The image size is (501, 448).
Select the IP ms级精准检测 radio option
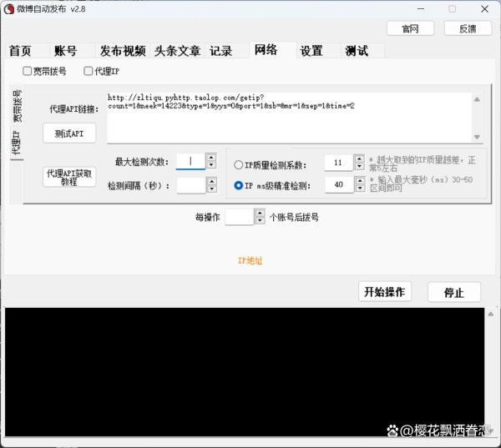238,185
